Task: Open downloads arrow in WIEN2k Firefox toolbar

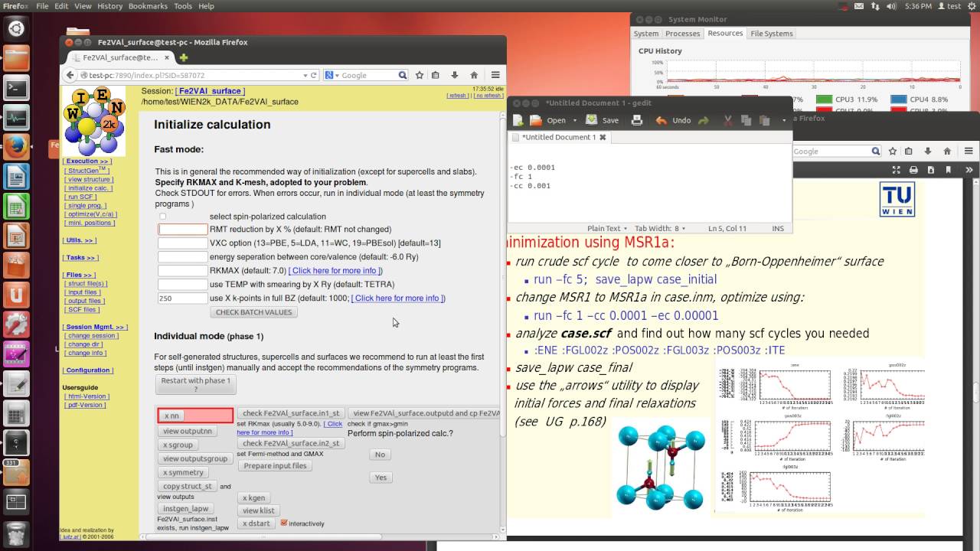Action: [455, 75]
